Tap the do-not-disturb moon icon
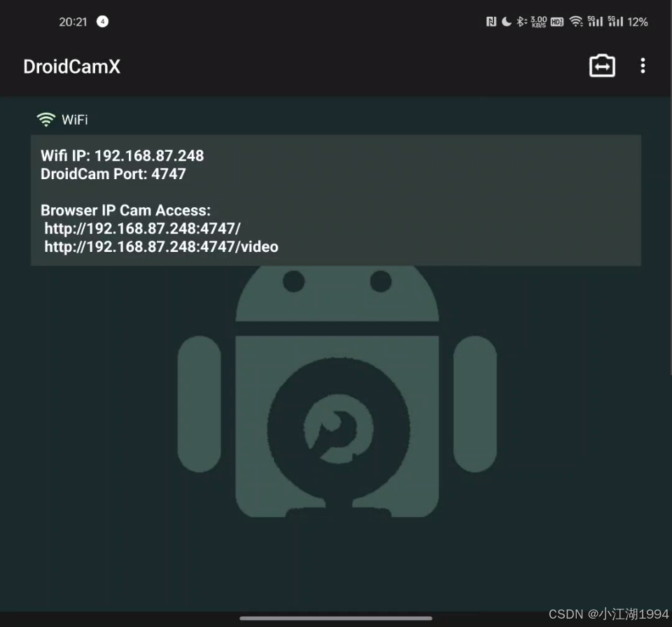The height and width of the screenshot is (627, 672). [x=507, y=22]
